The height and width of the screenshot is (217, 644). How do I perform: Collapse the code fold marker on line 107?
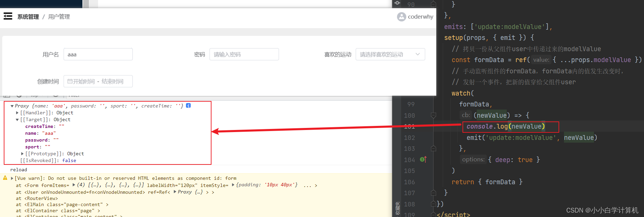click(434, 193)
